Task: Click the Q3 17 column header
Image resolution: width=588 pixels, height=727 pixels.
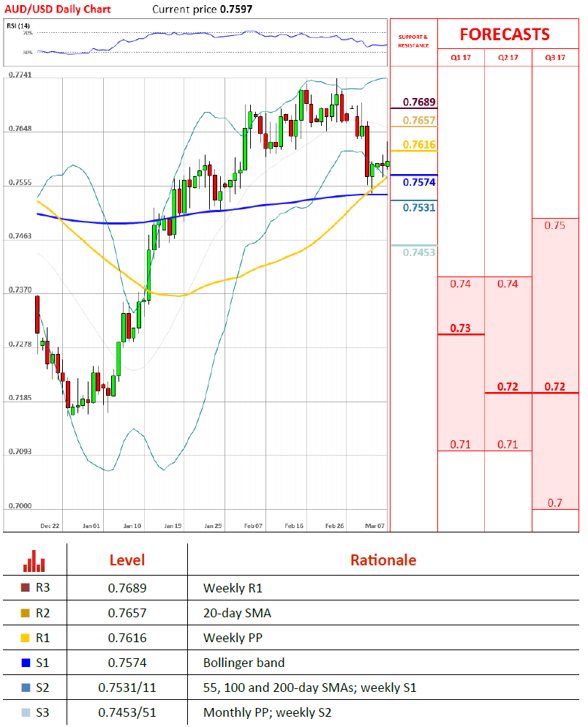Action: click(x=555, y=58)
